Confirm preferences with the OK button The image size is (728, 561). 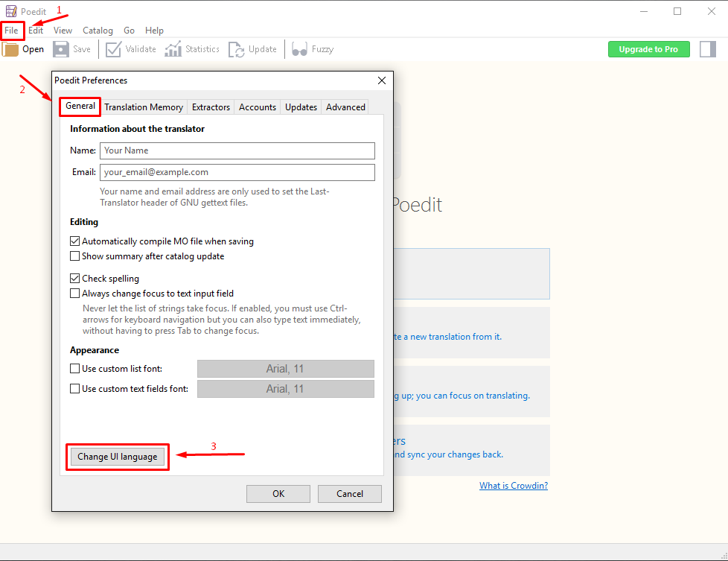click(x=278, y=494)
